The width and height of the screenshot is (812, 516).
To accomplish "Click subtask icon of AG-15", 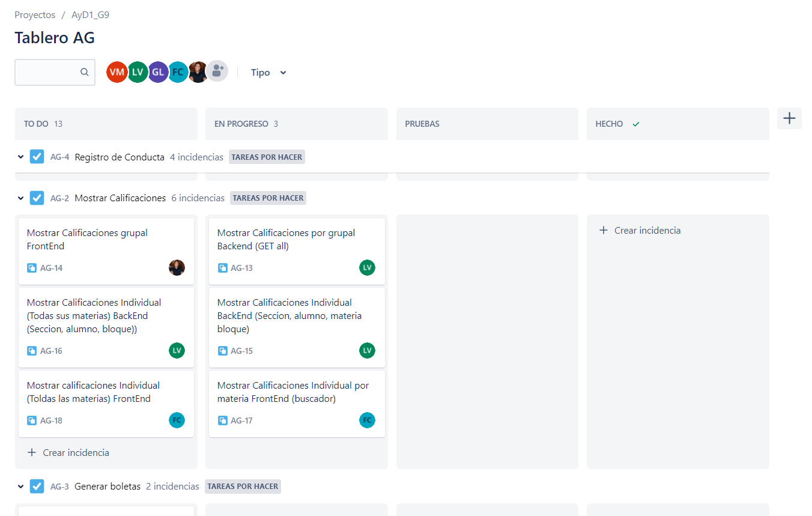I will (x=222, y=351).
